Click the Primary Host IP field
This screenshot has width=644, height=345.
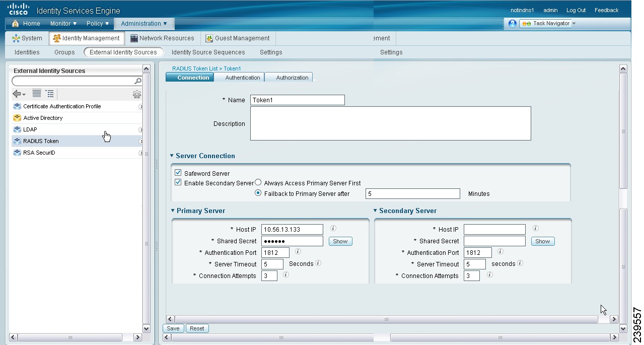coord(292,230)
